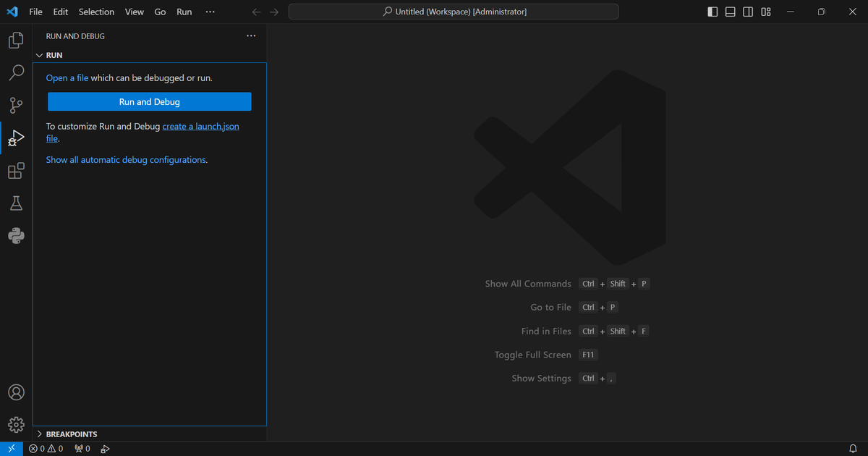Screen dimensions: 868x456
Task: Collapse the RUN section
Action: 150,55
